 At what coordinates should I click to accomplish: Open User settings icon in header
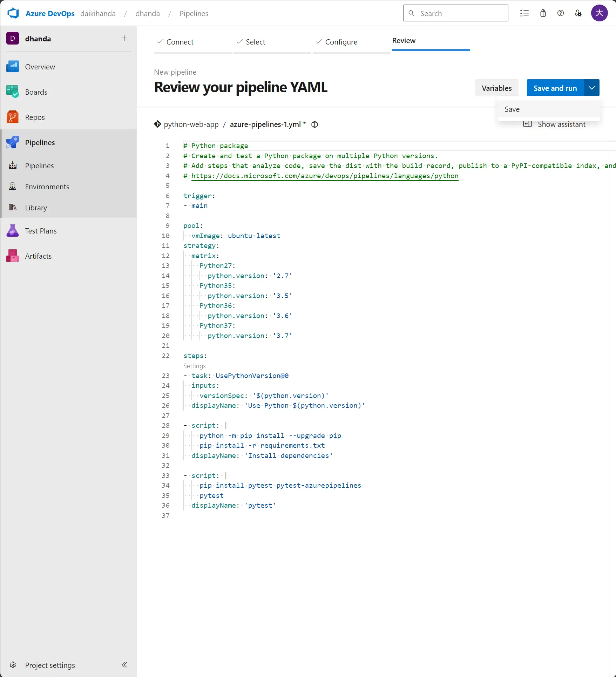click(578, 13)
